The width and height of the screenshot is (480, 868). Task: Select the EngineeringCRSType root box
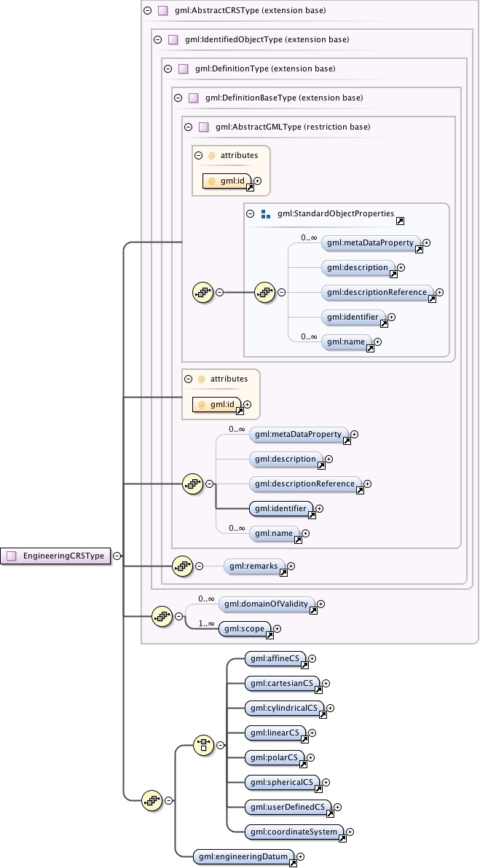[55, 556]
